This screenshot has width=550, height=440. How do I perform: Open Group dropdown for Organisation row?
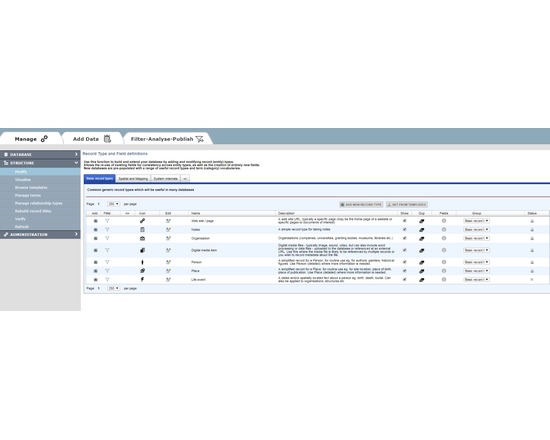click(476, 238)
